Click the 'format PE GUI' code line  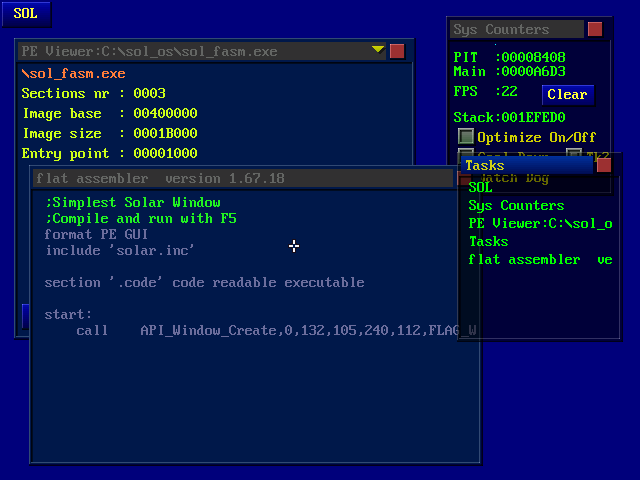pyautogui.click(x=96, y=234)
